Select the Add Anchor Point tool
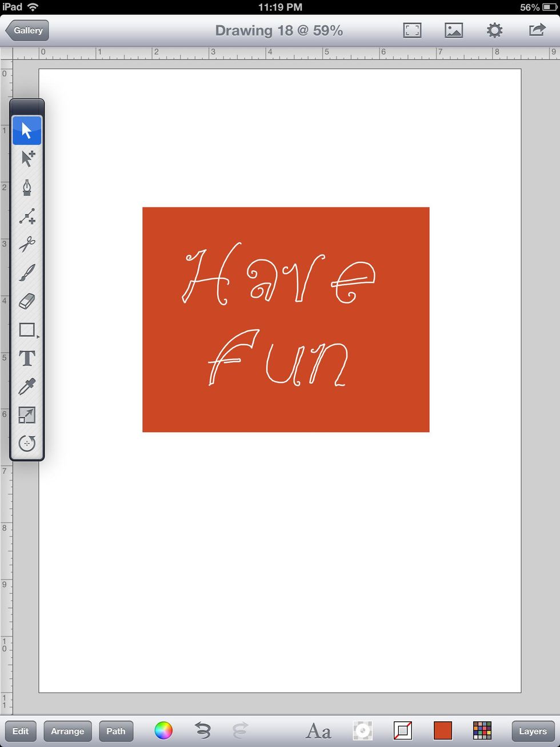560x747 pixels. (x=27, y=216)
